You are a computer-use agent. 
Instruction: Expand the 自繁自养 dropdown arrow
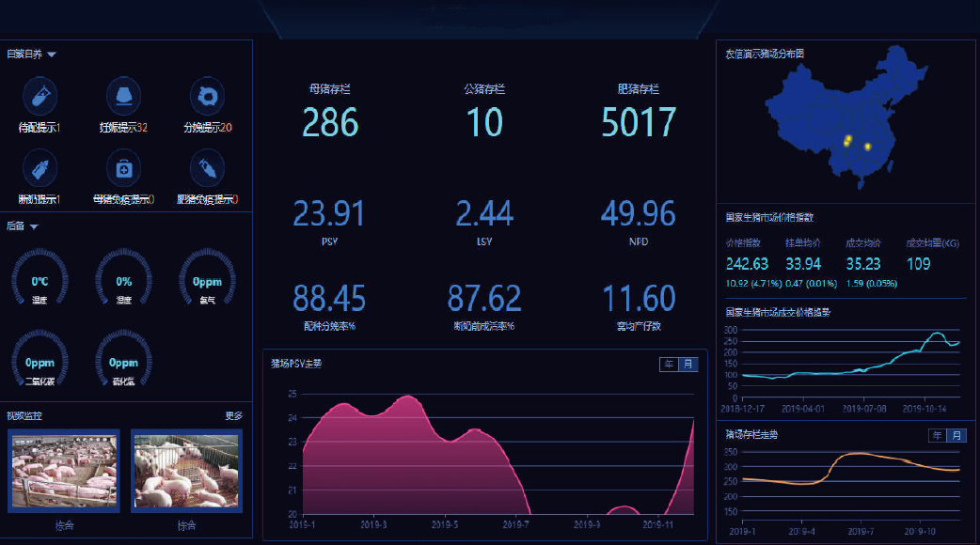[53, 54]
